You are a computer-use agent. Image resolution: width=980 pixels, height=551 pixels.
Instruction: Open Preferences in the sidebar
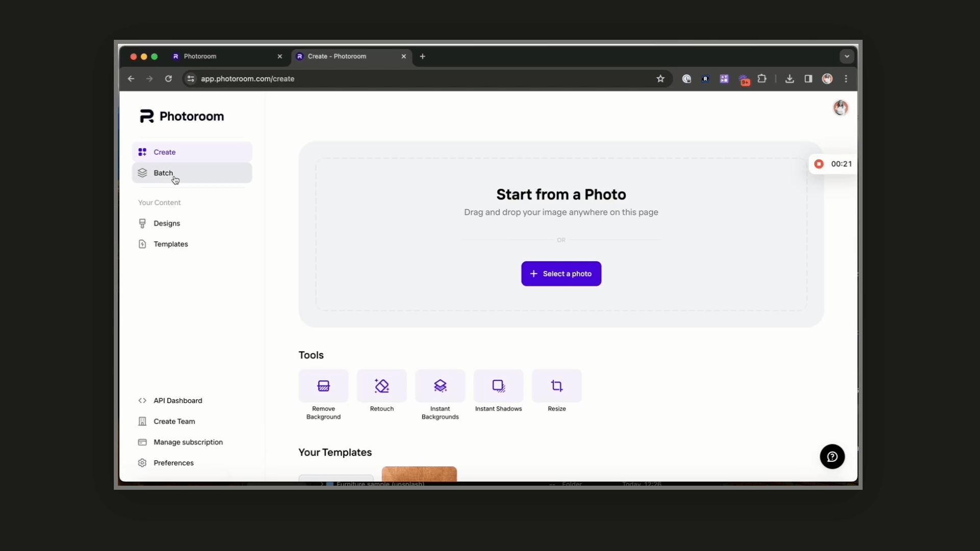click(192, 463)
